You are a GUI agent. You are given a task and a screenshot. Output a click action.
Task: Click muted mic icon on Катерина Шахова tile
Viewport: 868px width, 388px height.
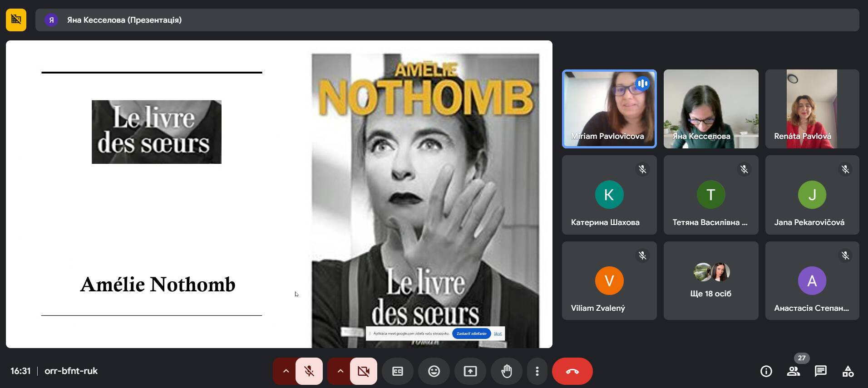tap(642, 169)
